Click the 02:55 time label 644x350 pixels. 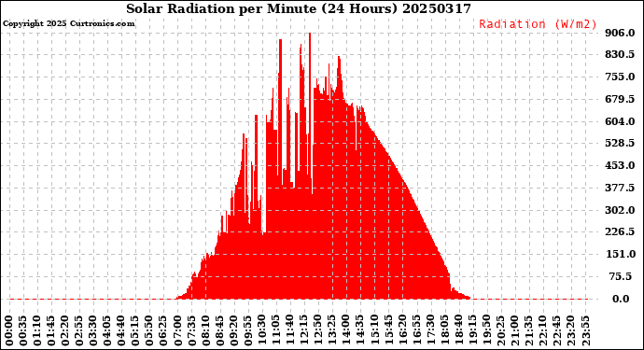pyautogui.click(x=79, y=331)
